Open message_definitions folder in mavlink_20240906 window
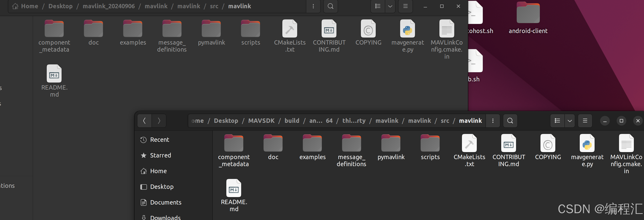Viewport: 644px width, 220px height. pos(172,36)
